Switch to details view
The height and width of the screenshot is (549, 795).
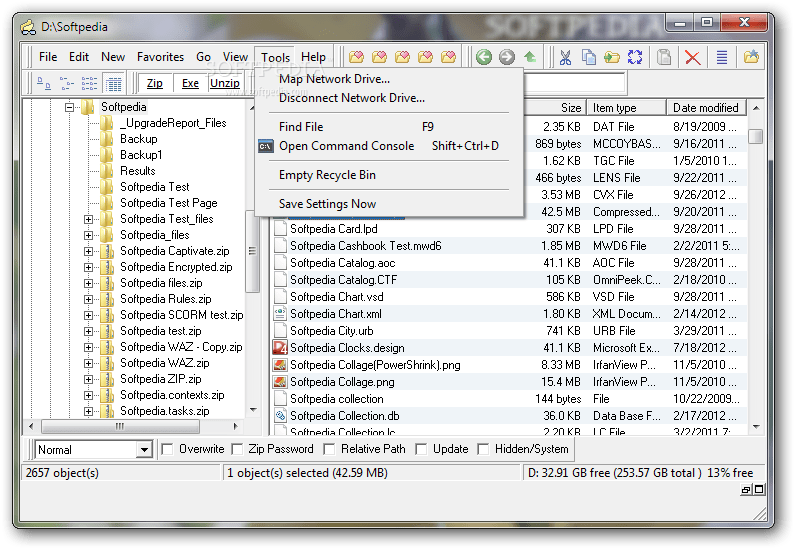pyautogui.click(x=113, y=83)
